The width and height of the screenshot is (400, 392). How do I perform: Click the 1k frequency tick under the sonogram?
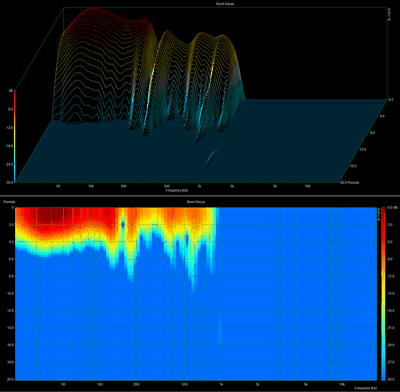(221, 384)
